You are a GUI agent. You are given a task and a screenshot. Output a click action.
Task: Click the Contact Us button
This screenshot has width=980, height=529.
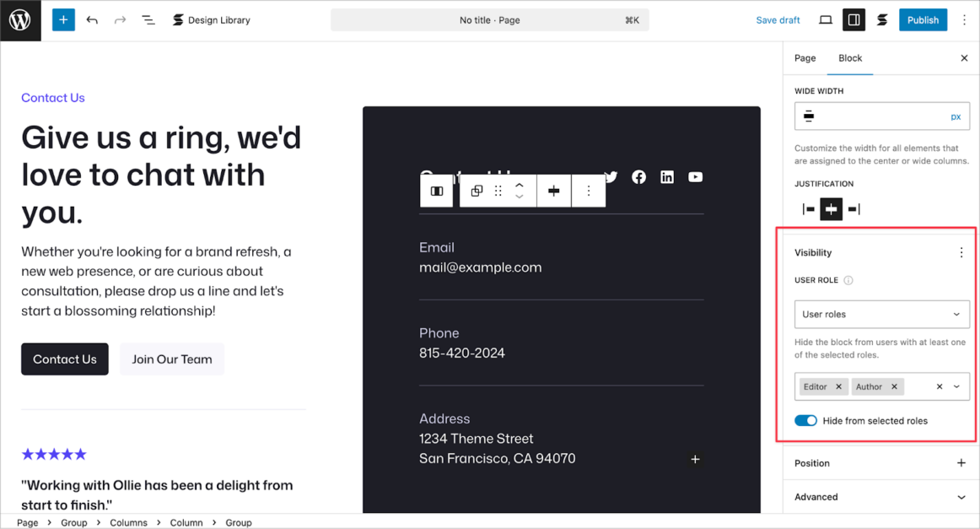tap(65, 359)
